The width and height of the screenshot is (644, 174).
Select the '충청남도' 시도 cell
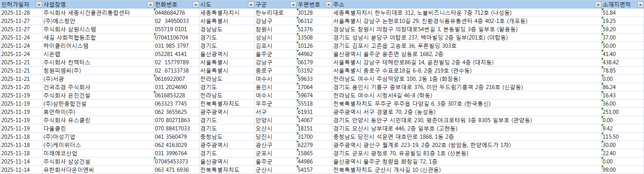(227, 137)
